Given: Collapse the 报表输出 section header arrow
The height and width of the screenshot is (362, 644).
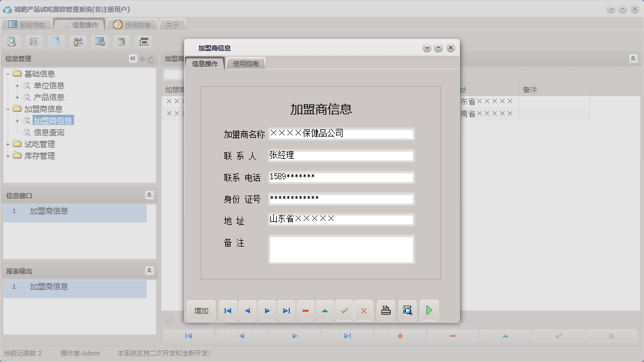Looking at the screenshot, I should 150,271.
